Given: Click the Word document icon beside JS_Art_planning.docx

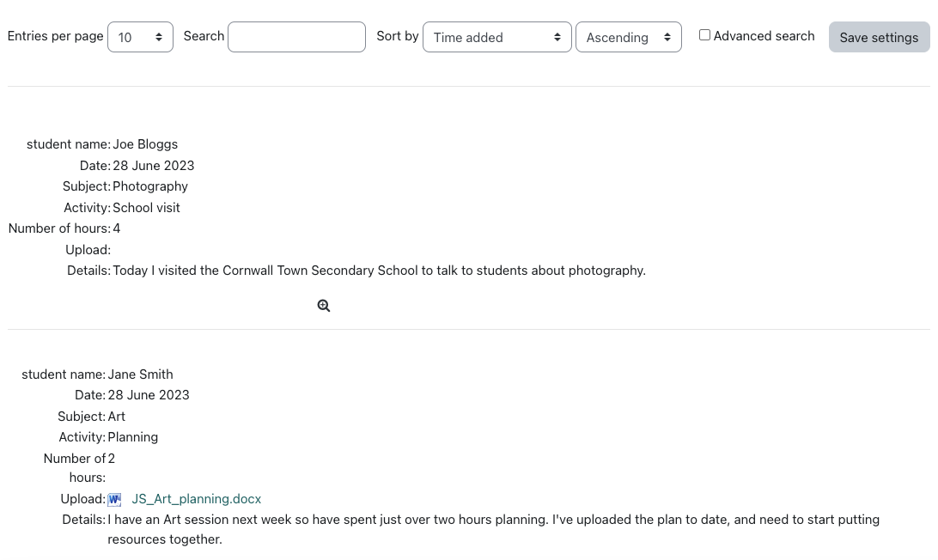Looking at the screenshot, I should click(114, 500).
